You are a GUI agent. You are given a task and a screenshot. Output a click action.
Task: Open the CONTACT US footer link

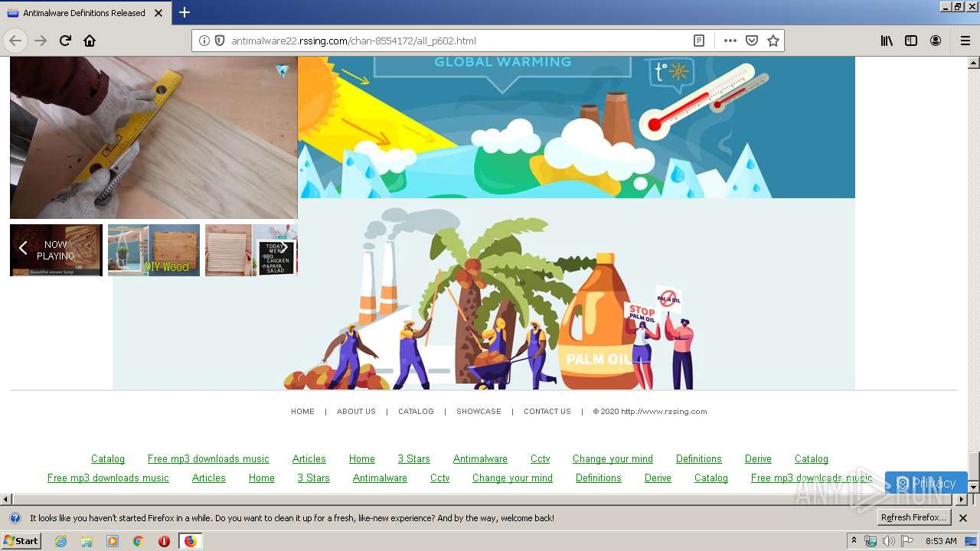(x=547, y=412)
